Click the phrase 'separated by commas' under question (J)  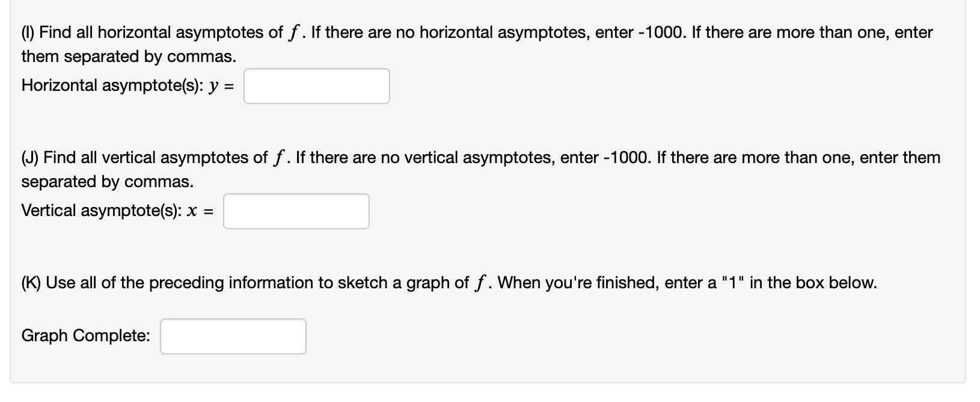(106, 181)
